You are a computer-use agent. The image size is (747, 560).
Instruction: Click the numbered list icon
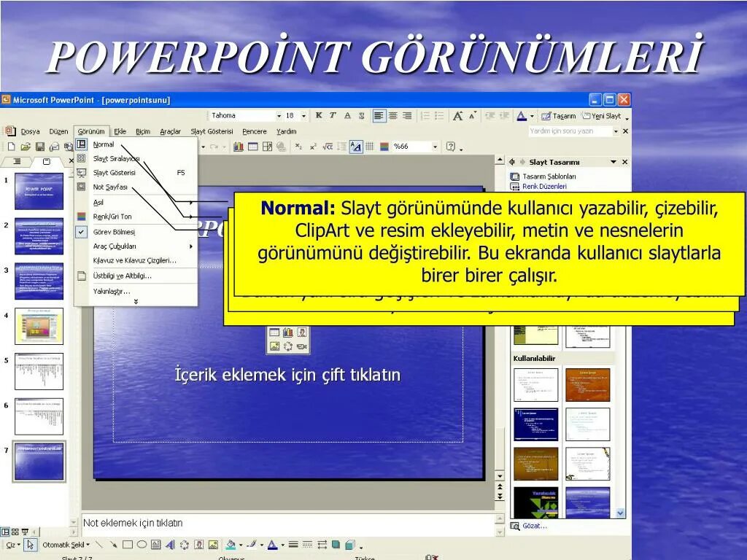[425, 116]
